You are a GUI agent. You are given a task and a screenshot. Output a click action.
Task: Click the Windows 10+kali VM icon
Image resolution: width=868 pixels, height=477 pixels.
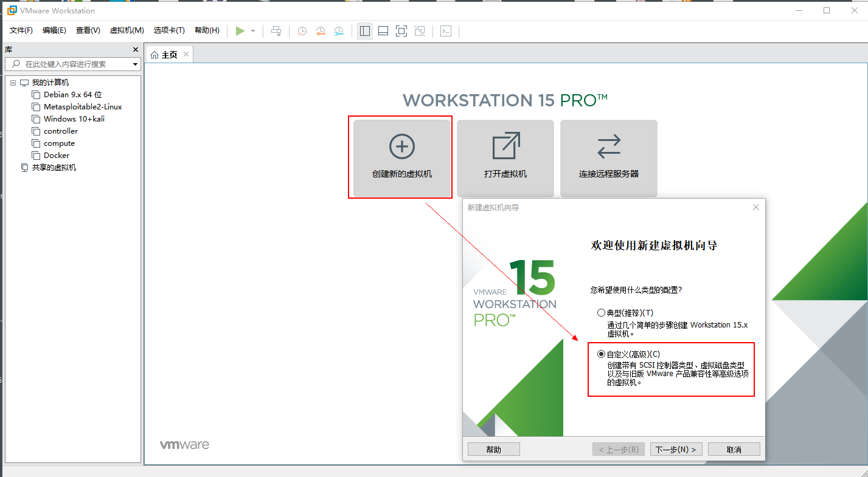click(36, 119)
